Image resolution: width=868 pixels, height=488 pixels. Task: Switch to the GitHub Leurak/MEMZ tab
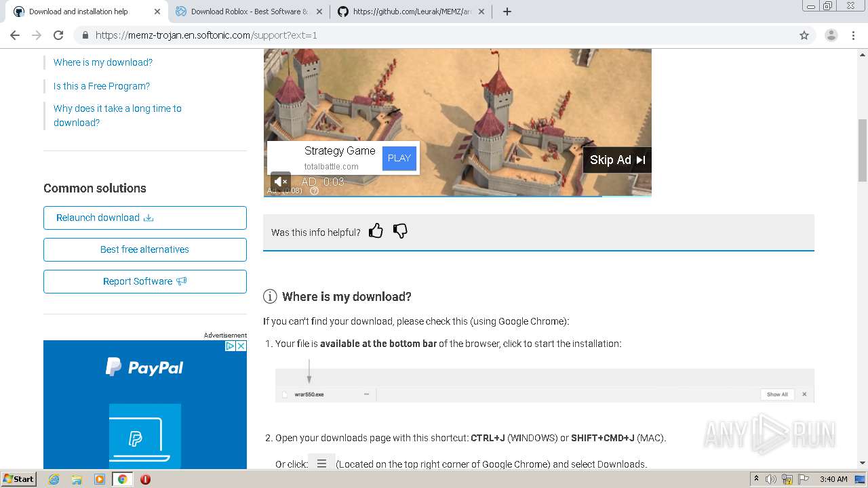pos(410,12)
